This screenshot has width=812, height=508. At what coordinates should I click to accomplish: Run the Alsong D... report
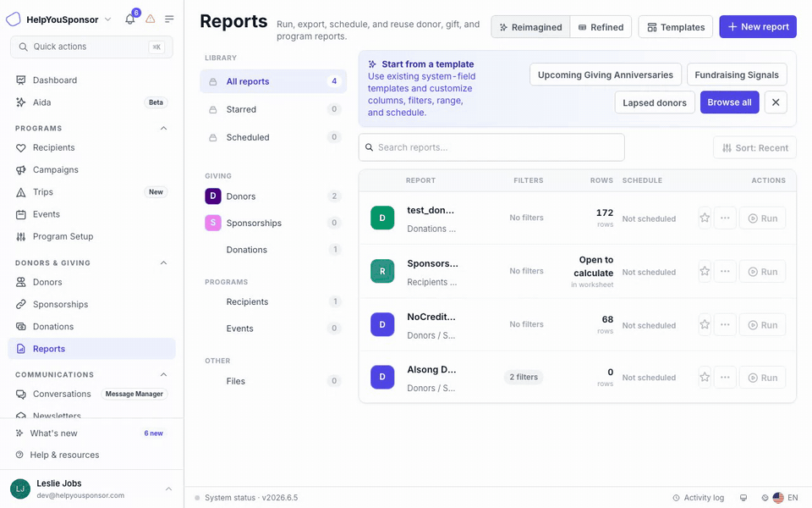762,378
